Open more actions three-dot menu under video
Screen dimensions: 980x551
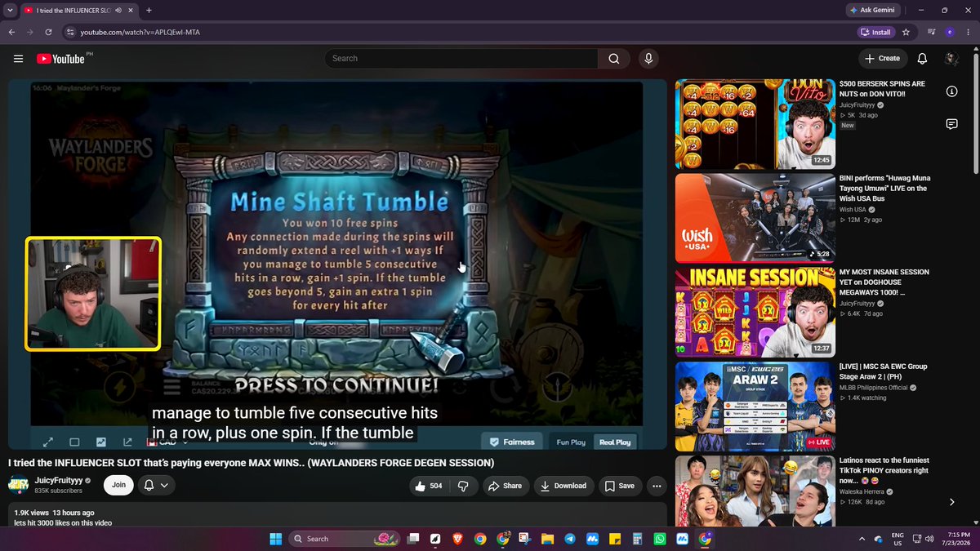(x=657, y=486)
